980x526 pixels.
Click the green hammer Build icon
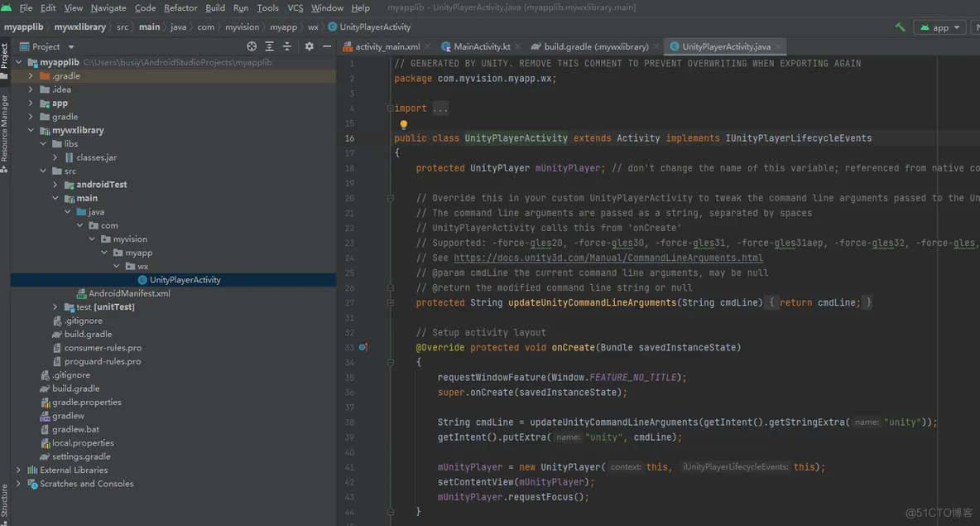pyautogui.click(x=900, y=27)
